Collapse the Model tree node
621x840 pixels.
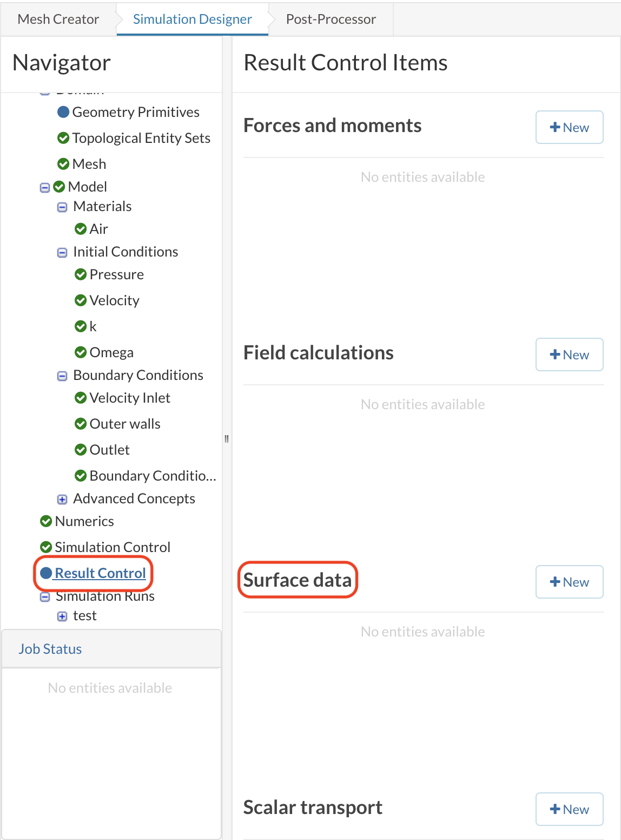(45, 188)
